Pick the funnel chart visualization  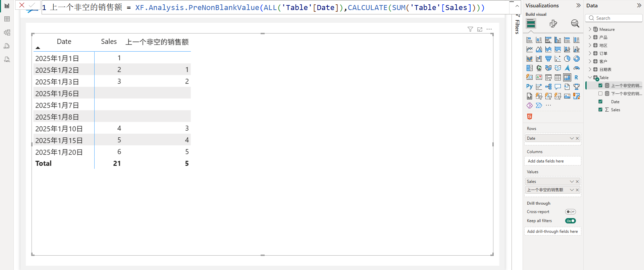tap(548, 59)
